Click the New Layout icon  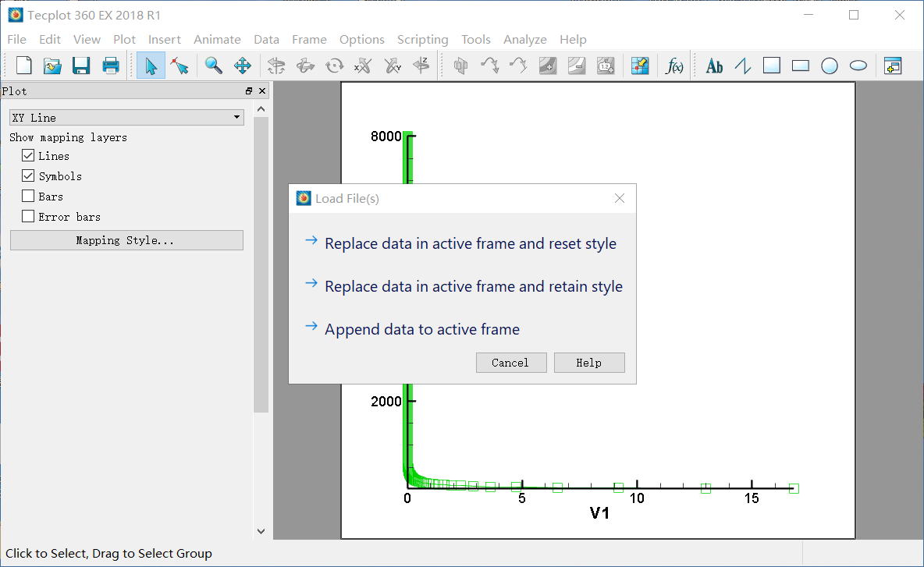tap(23, 66)
